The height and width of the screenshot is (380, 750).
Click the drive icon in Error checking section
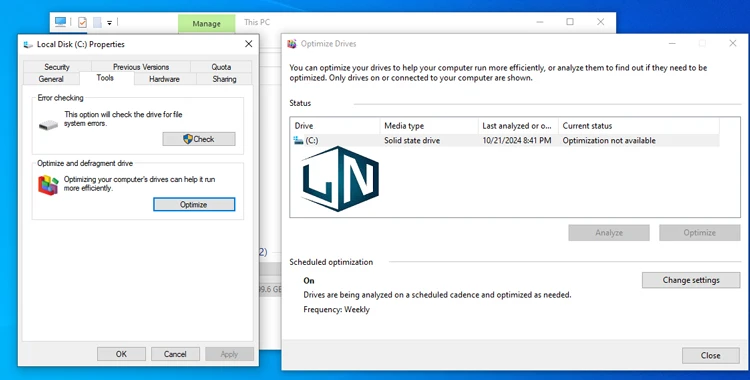[48, 125]
